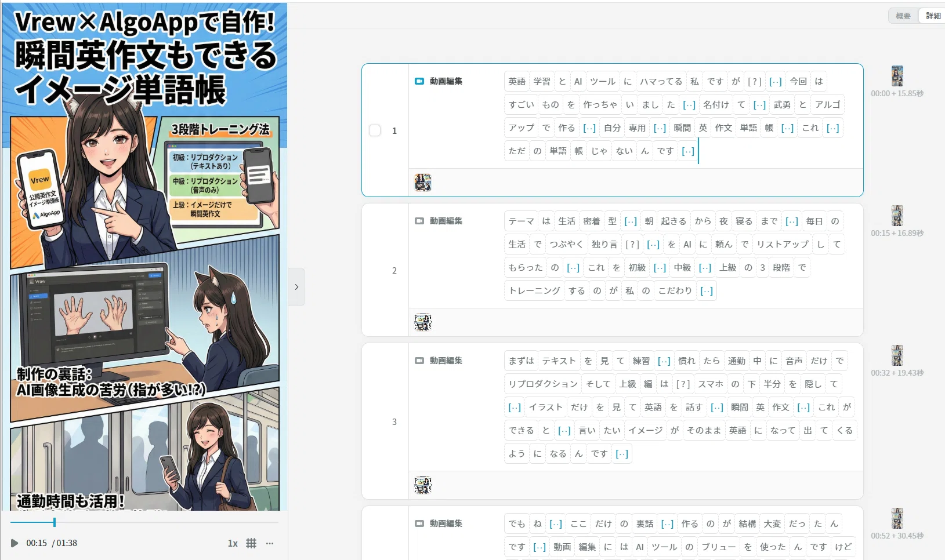Screen dimensions: 945x560
Task: Select the silence marker right before 名付け
Action: [x=689, y=105]
